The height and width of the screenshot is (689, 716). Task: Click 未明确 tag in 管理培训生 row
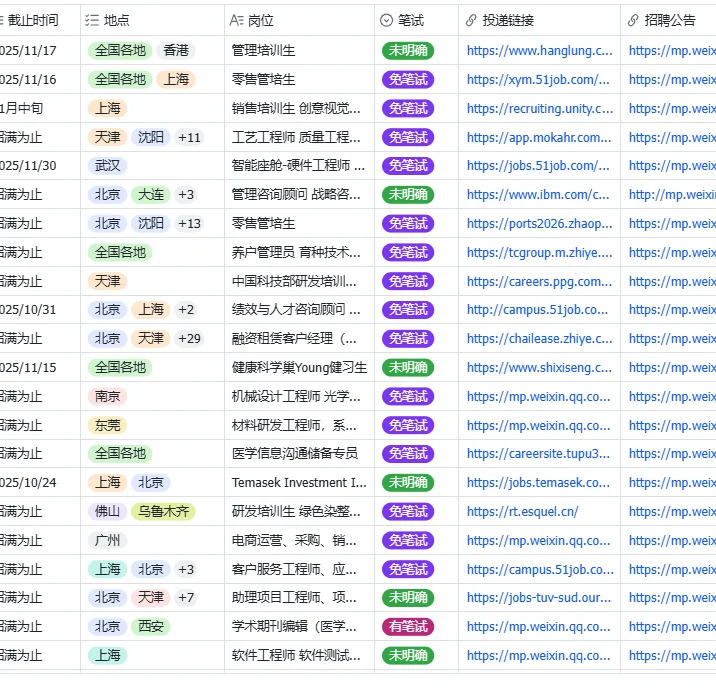[408, 50]
